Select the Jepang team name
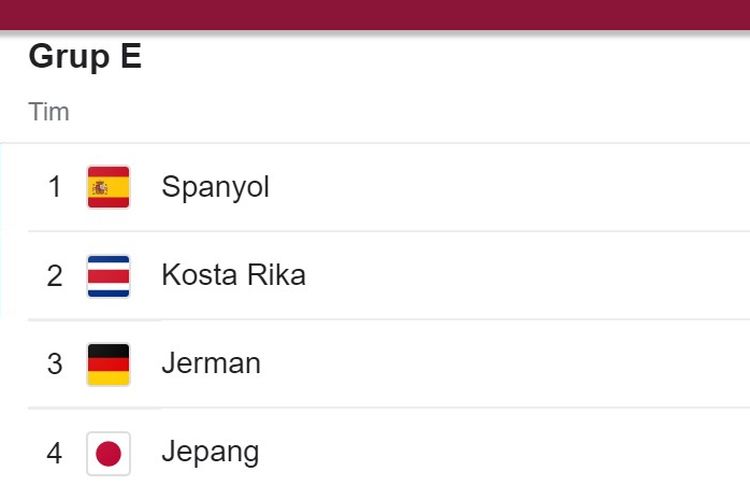This screenshot has height=500, width=750. pos(210,453)
